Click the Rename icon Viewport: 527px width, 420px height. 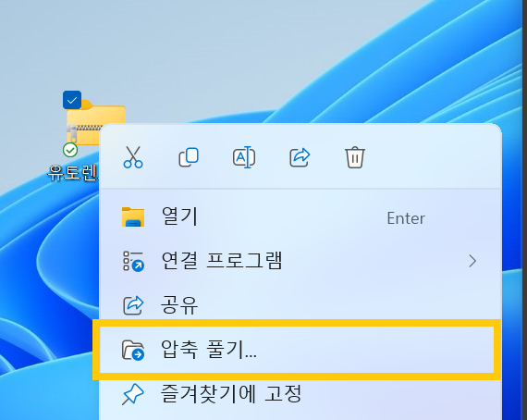pos(244,157)
